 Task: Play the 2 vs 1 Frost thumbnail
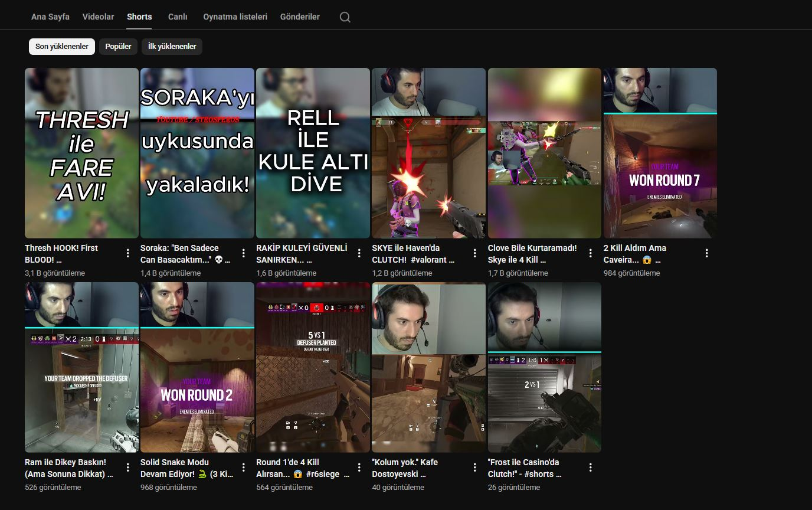pos(545,367)
